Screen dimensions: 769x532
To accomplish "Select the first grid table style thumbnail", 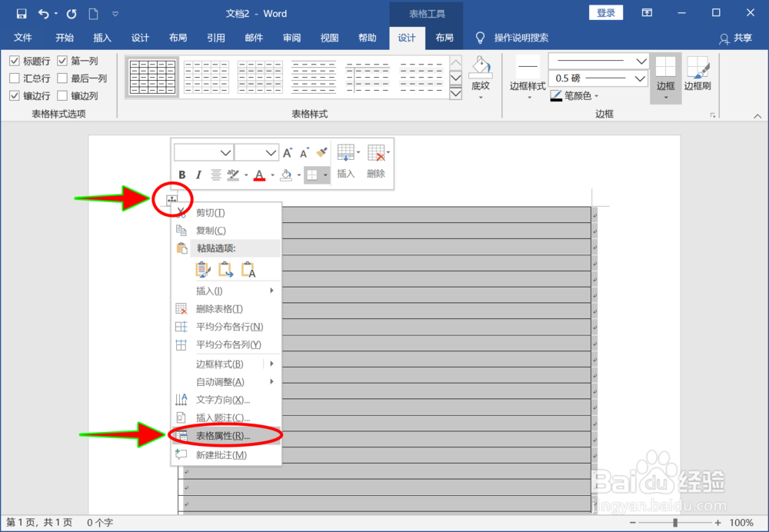I will tap(152, 77).
